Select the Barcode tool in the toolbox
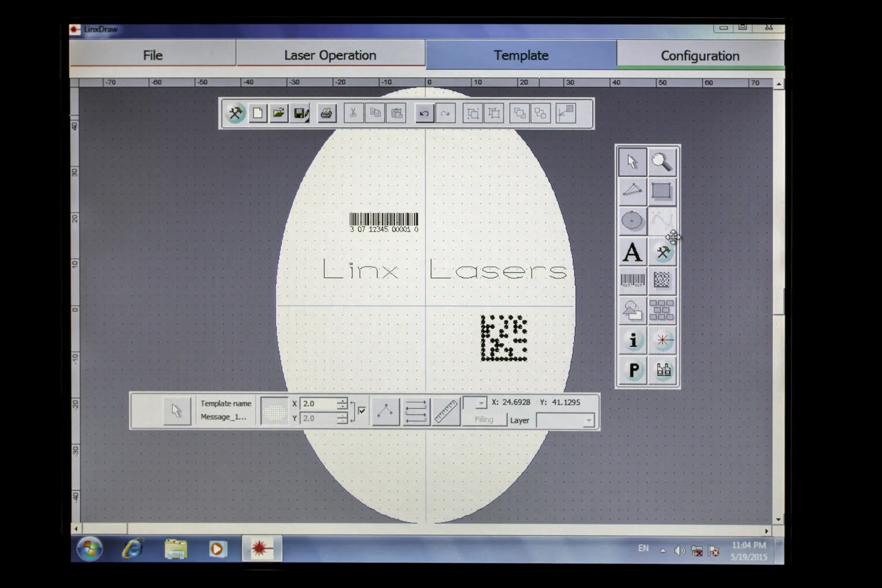Viewport: 882px width, 588px height. 632,281
